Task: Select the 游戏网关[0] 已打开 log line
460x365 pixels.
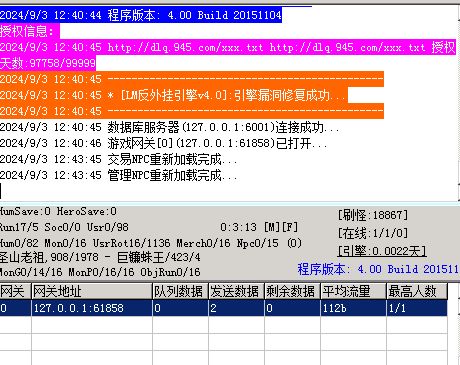Action: click(x=163, y=143)
